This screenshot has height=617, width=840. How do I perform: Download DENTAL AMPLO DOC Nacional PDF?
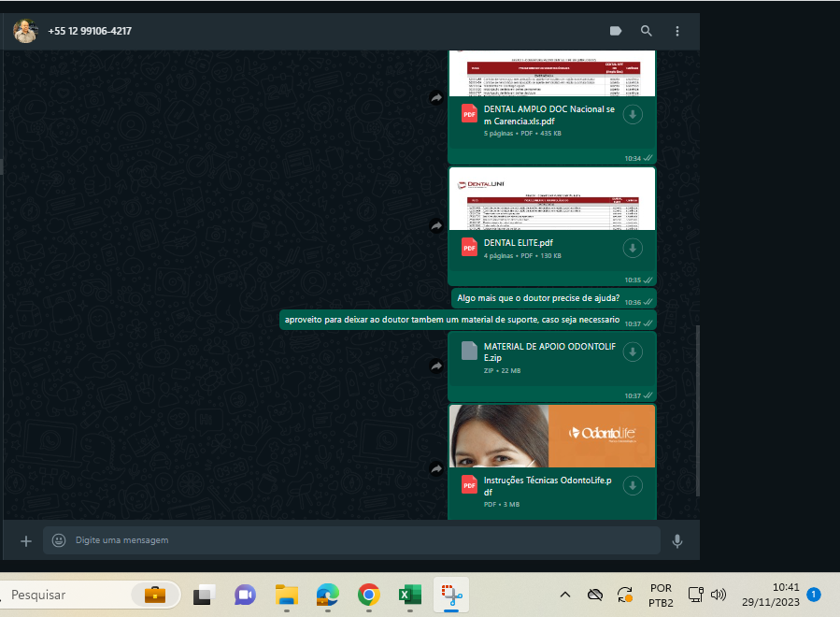tap(633, 114)
